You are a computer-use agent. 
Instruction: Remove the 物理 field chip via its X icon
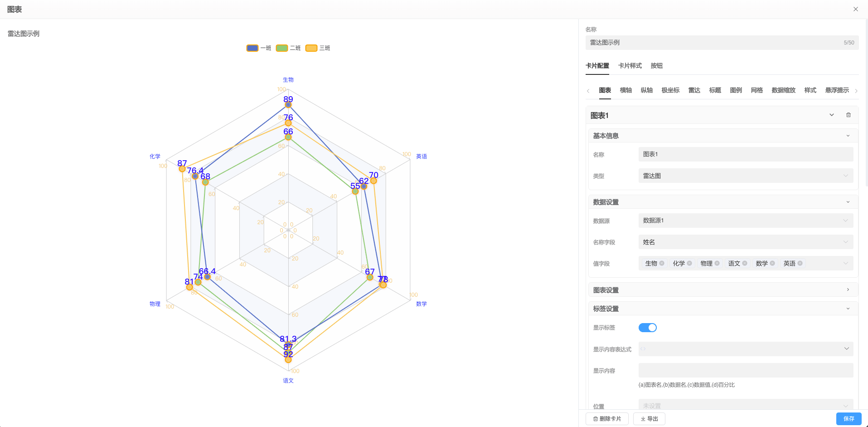click(x=717, y=263)
